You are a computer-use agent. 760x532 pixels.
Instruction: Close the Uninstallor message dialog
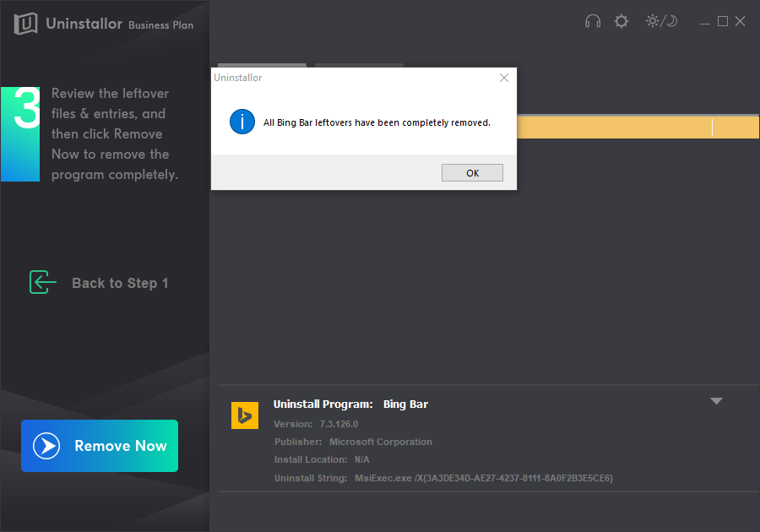pyautogui.click(x=504, y=78)
